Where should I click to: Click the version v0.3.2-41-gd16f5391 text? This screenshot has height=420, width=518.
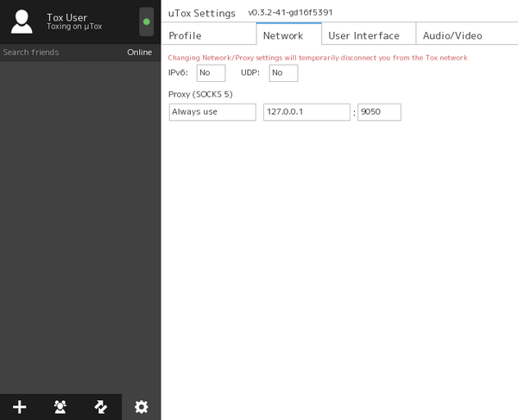click(x=290, y=13)
